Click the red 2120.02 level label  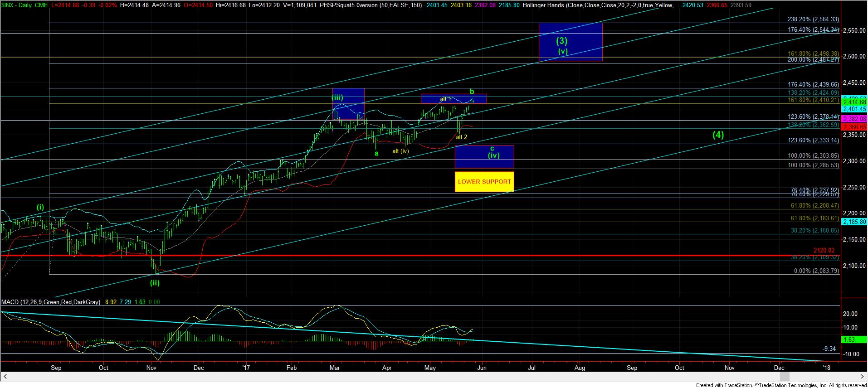pos(824,250)
